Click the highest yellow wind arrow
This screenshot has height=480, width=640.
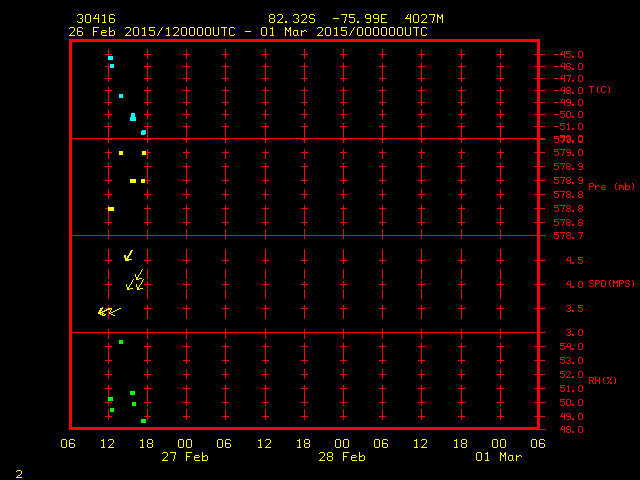(x=129, y=256)
